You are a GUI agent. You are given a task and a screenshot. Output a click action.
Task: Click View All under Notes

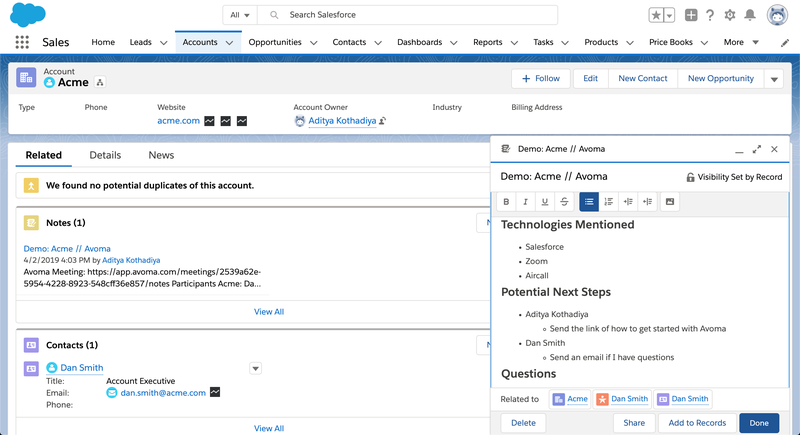click(x=269, y=312)
